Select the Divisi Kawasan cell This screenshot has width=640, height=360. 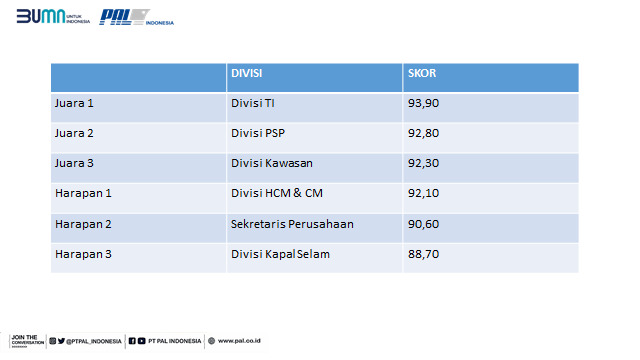(314, 168)
